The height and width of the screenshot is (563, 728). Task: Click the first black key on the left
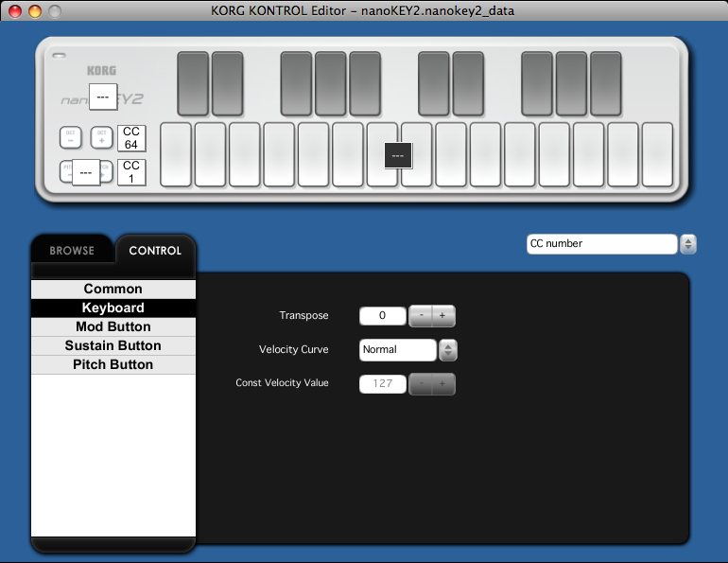coord(192,82)
